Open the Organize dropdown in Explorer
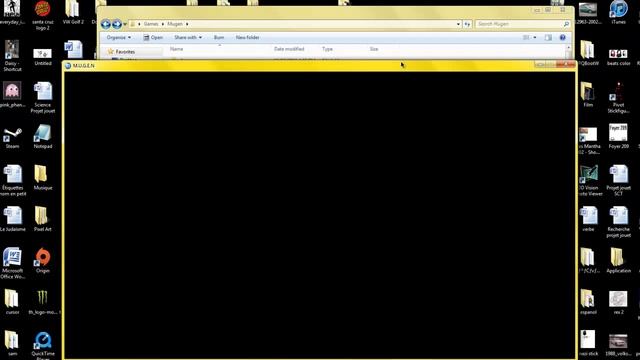Screen dimensions: 640x360 click(x=118, y=38)
